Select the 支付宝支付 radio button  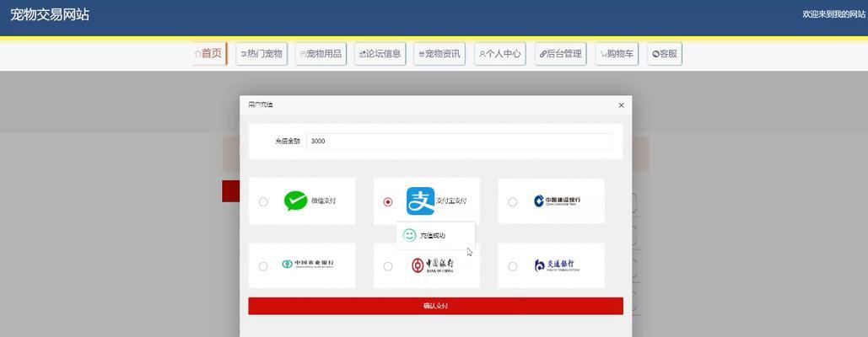(x=388, y=201)
